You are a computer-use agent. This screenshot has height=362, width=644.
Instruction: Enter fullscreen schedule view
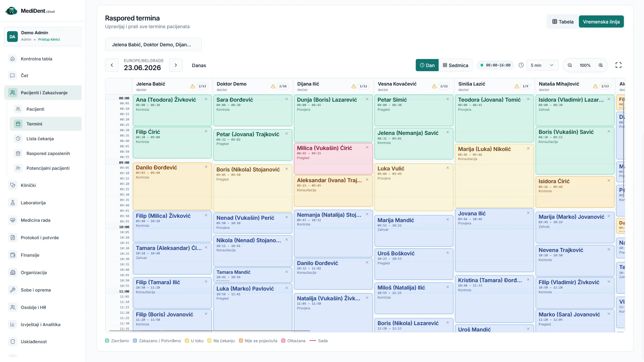[618, 65]
